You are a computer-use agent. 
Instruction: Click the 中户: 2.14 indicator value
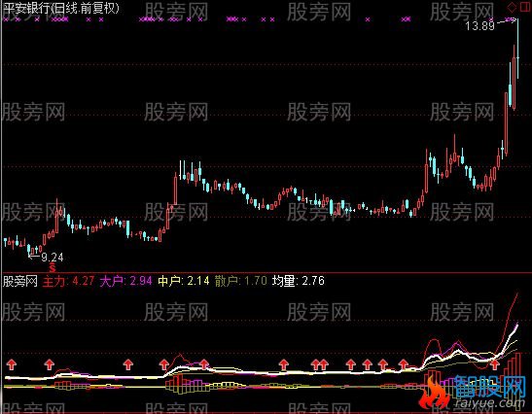click(184, 281)
